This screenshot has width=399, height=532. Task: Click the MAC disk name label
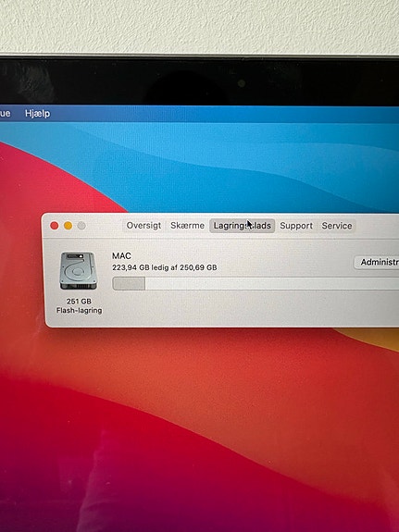121,255
